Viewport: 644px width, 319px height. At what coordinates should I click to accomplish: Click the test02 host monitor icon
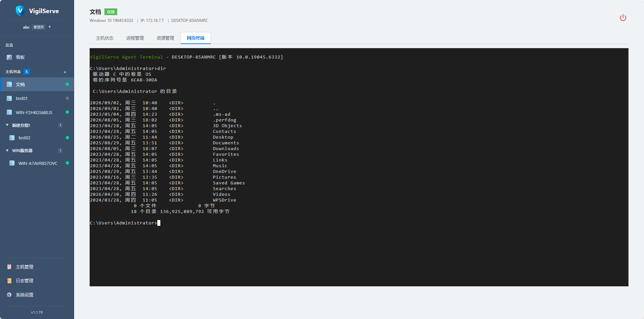[x=12, y=138]
